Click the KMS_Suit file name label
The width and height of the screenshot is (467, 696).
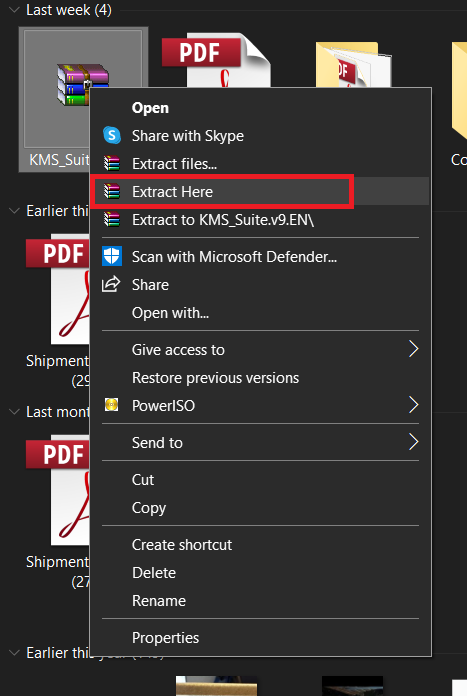[x=59, y=159]
